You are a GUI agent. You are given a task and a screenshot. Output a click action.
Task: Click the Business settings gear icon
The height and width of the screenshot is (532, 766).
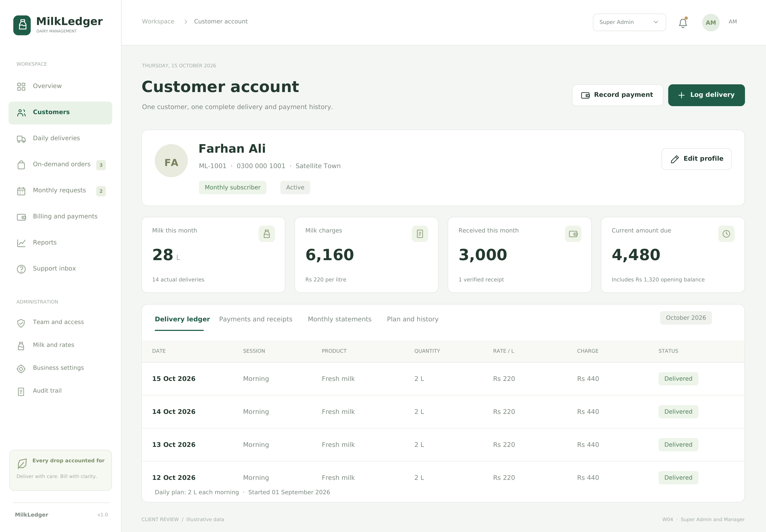click(x=21, y=369)
